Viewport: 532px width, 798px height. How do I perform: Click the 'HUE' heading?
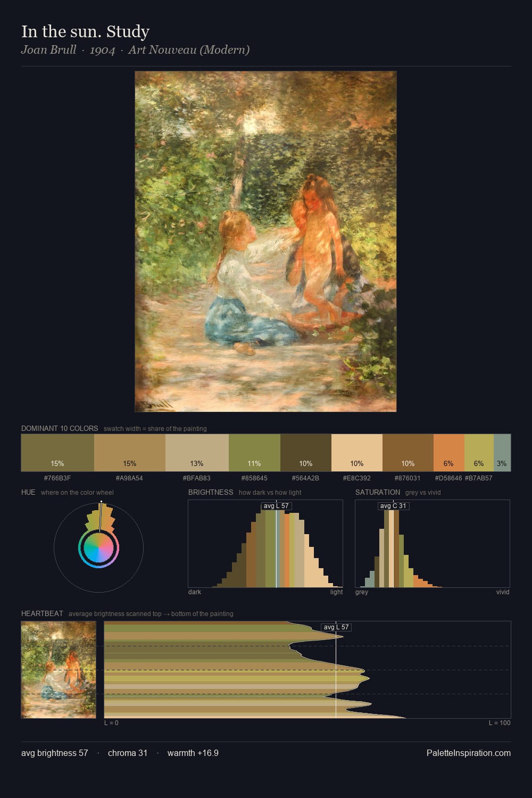(x=28, y=492)
